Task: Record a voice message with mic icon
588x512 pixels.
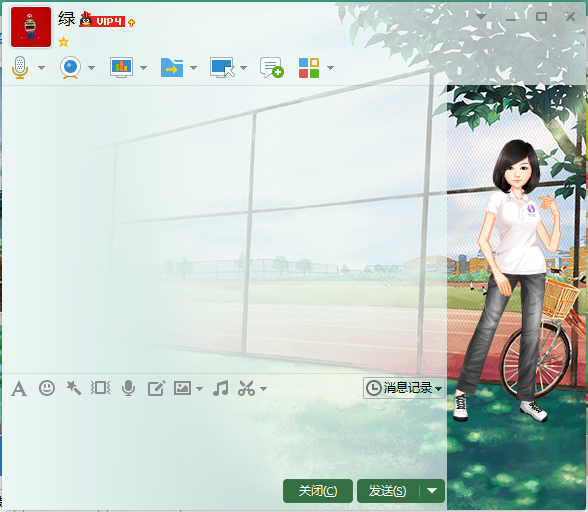Action: 128,388
